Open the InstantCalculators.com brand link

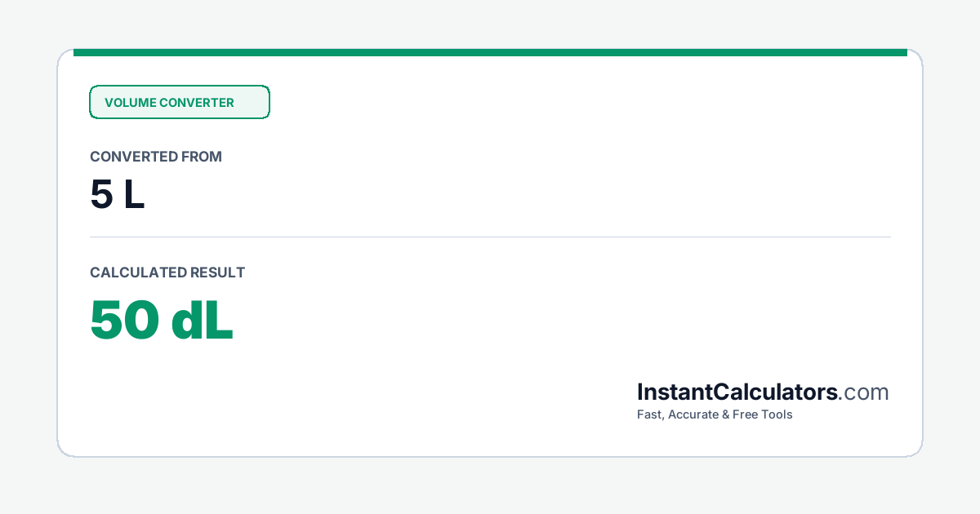pos(763,392)
